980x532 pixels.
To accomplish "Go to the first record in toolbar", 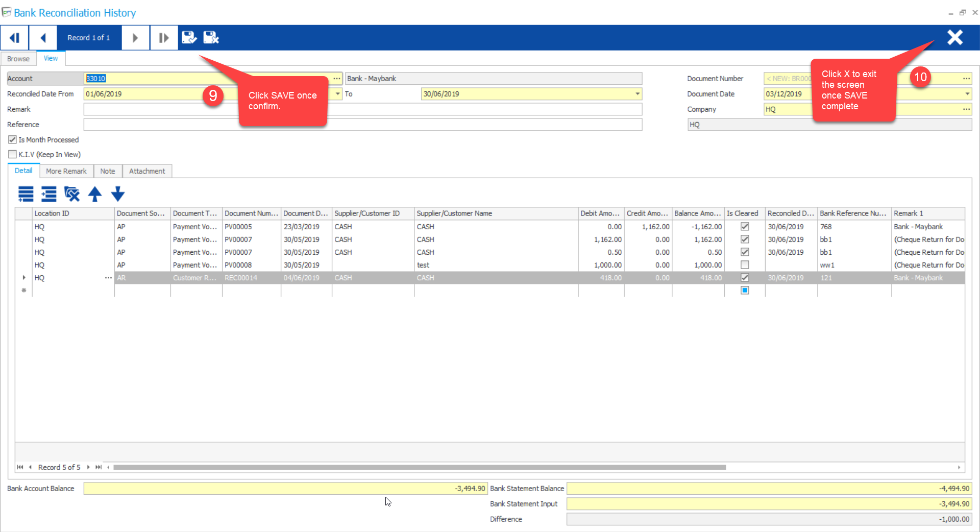I will [x=14, y=38].
